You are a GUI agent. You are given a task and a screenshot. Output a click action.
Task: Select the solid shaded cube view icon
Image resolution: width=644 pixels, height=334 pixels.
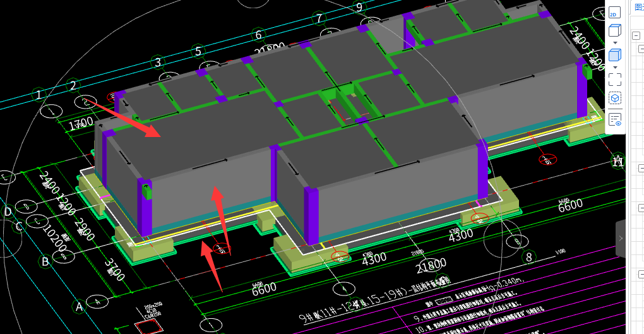(614, 55)
